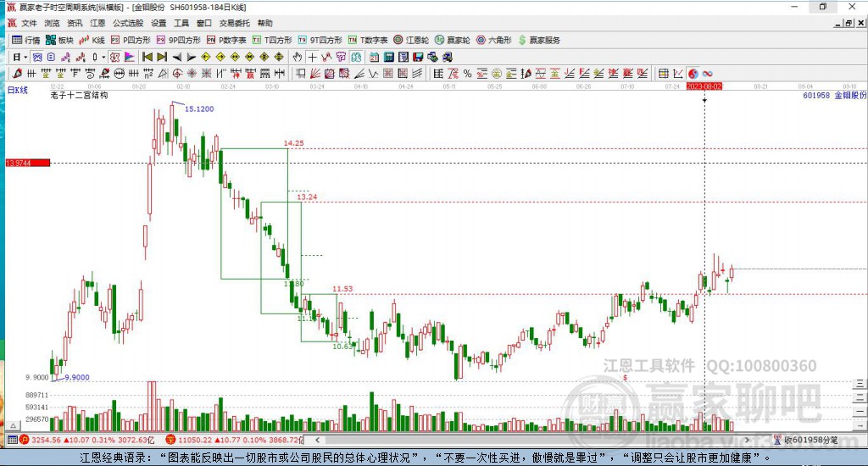Select the hand pan tool
The width and height of the screenshot is (868, 466).
298,57
